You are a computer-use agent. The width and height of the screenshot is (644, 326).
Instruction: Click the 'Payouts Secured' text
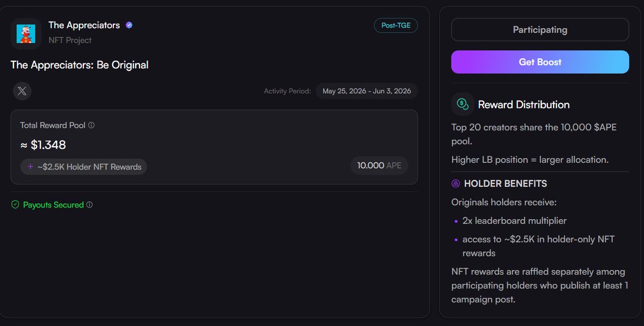pos(53,205)
